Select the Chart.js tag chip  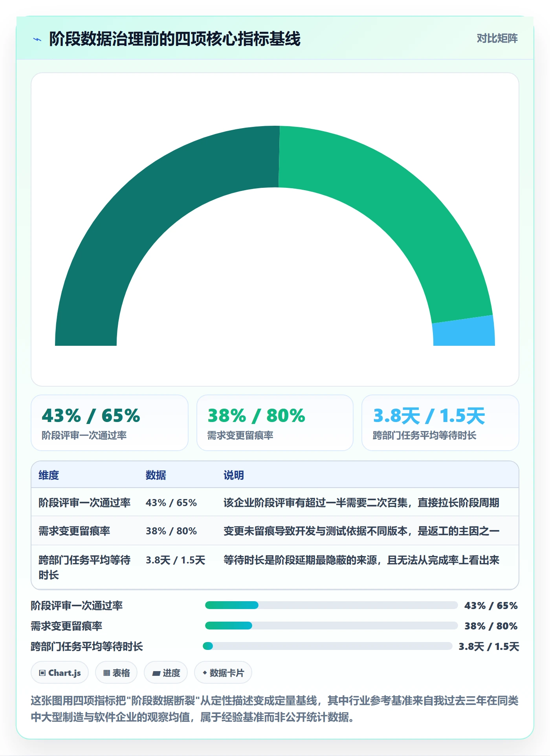pyautogui.click(x=60, y=673)
